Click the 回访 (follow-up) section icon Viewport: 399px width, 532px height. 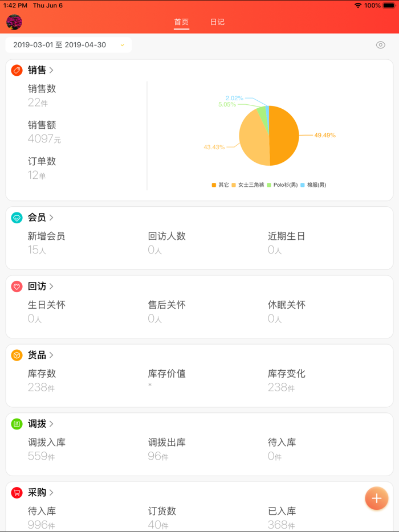click(x=16, y=287)
